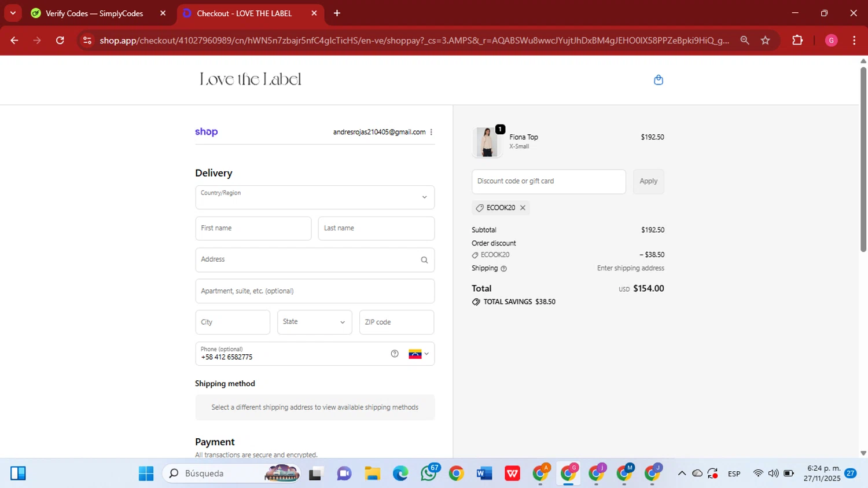
Task: Open the Extensions puzzle icon
Action: [x=797, y=41]
